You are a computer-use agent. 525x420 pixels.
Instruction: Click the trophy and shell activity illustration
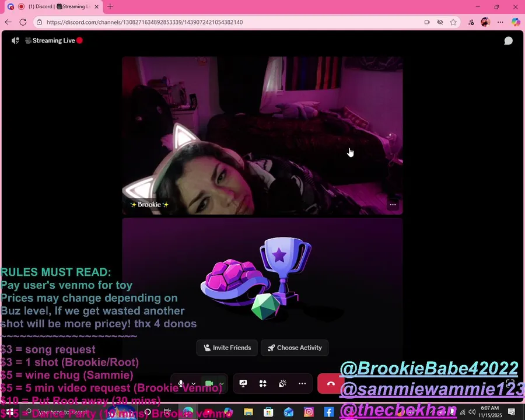[x=257, y=279]
